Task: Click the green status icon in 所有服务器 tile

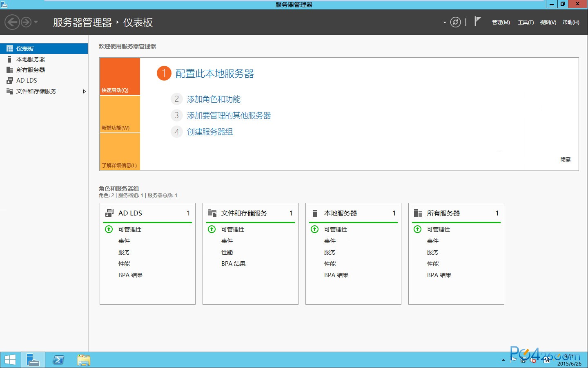Action: (417, 229)
